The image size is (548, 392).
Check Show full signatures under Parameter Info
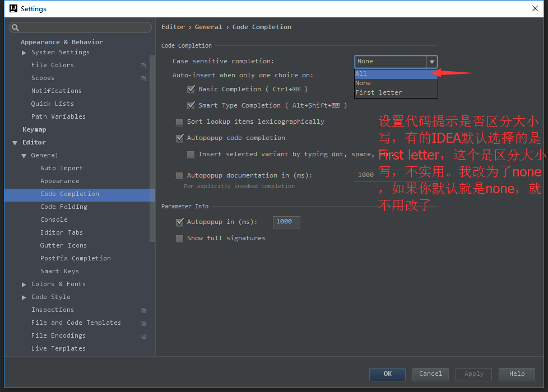pos(179,238)
